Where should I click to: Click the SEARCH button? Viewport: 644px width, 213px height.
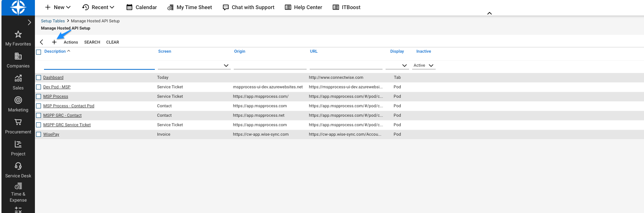coord(92,42)
